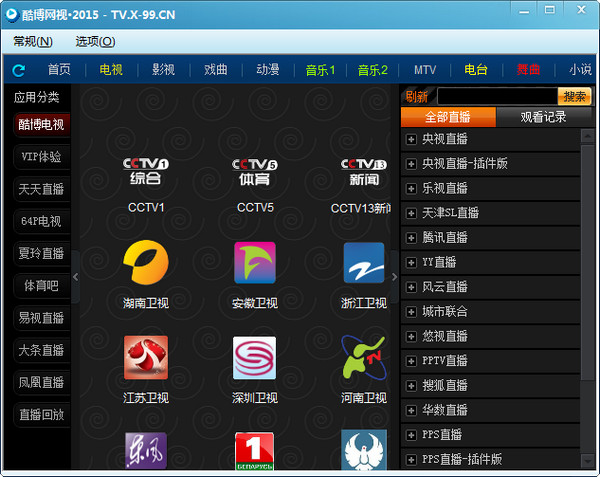The width and height of the screenshot is (600, 477).
Task: Expand 央视直播-插件版 list
Action: (411, 164)
